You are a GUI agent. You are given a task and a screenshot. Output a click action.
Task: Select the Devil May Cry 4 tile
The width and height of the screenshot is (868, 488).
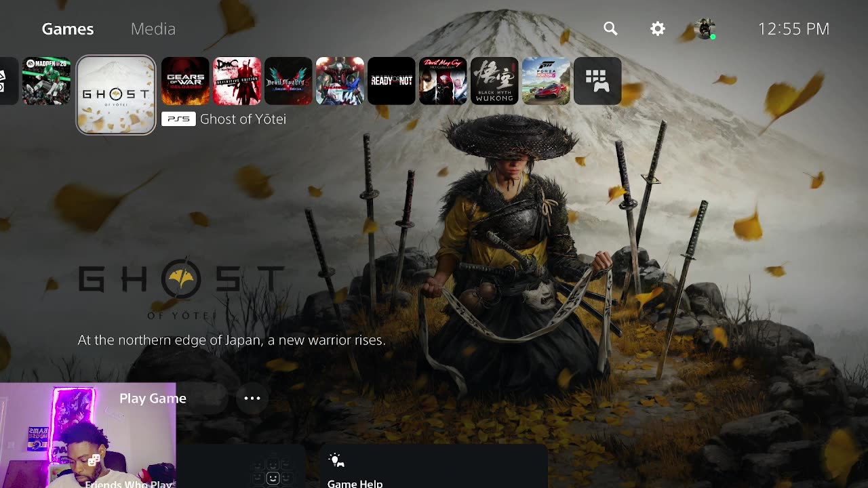point(340,81)
